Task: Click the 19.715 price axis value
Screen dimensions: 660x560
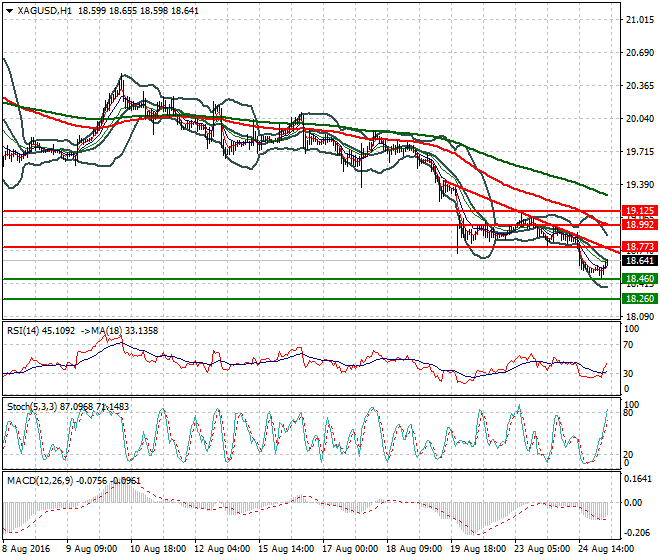Action: point(640,152)
